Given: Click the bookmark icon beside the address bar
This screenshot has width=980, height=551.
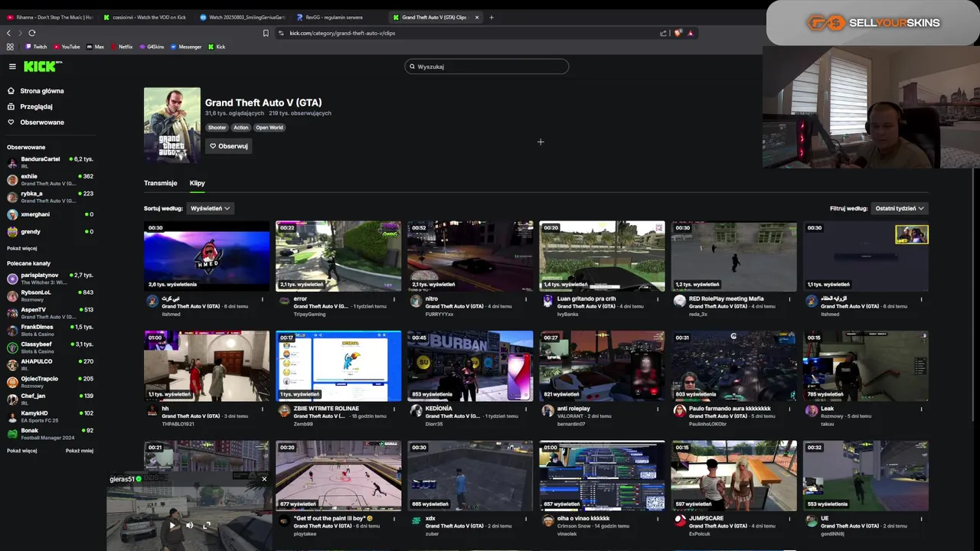Looking at the screenshot, I should pyautogui.click(x=266, y=33).
